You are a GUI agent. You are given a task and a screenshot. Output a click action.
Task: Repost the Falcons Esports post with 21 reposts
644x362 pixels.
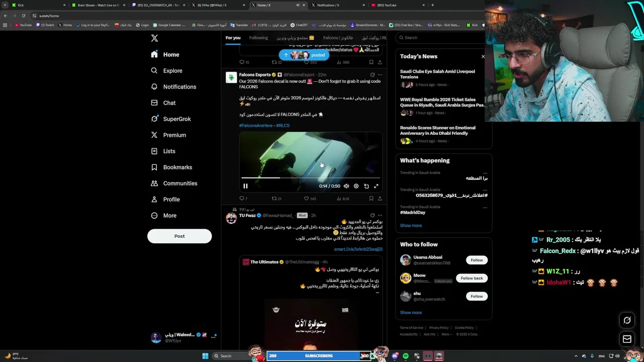[277, 199]
